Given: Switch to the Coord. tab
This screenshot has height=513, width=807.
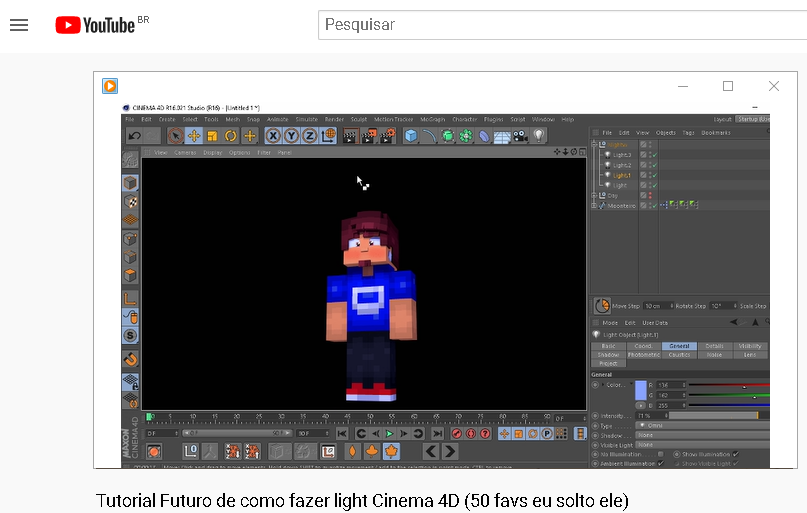Looking at the screenshot, I should [643, 346].
